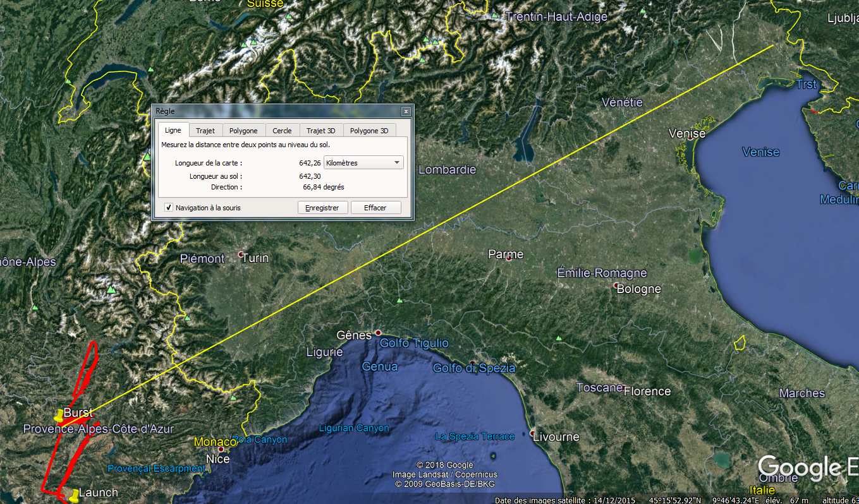Click the Toscane region label

coord(599,388)
